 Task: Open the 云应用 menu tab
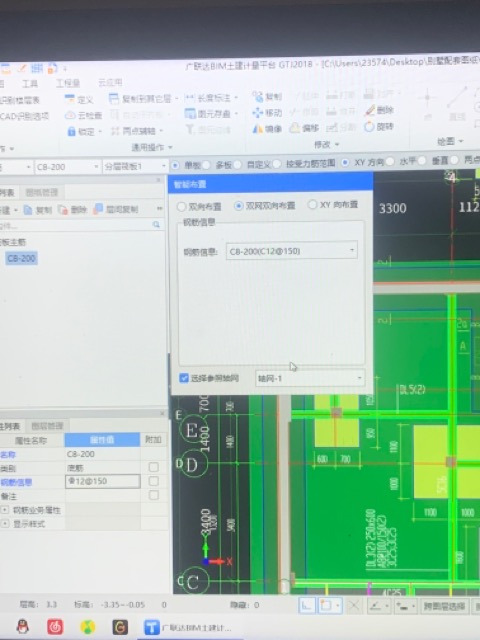(x=110, y=83)
